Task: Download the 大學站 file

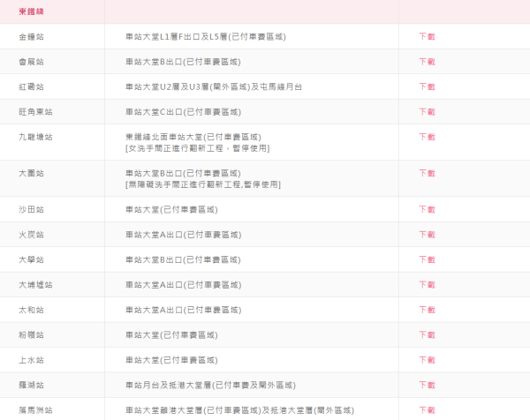Action: coord(427,260)
